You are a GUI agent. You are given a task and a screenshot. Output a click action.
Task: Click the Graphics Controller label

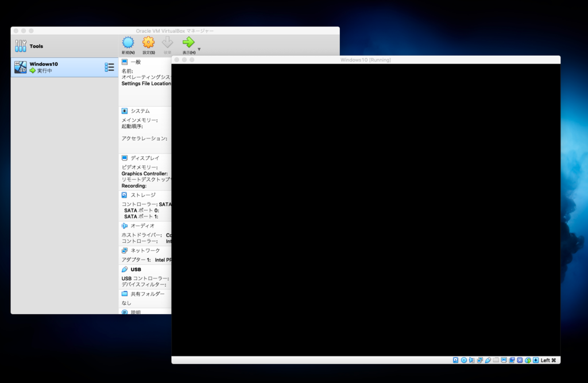pyautogui.click(x=144, y=173)
